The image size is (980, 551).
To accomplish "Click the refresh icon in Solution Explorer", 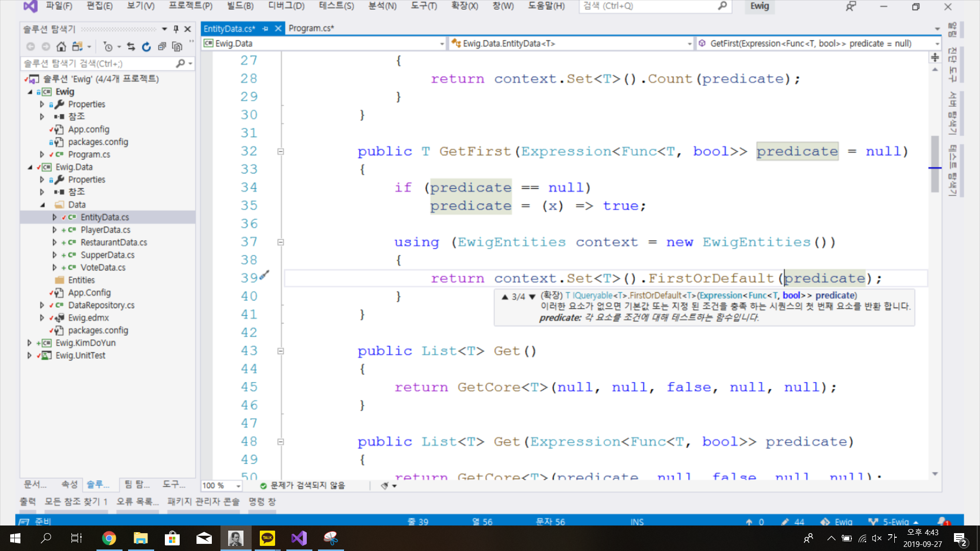I will 146,46.
